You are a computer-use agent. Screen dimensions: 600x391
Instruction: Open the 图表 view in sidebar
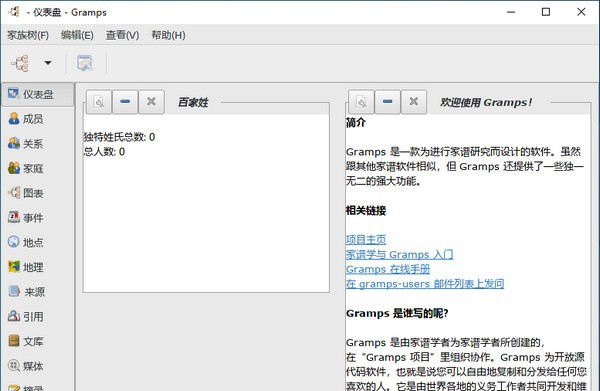point(26,193)
